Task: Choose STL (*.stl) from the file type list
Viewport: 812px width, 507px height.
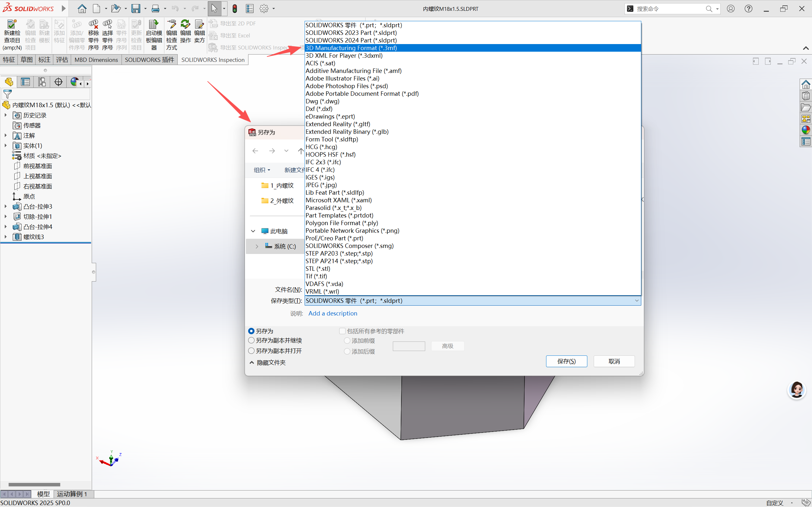Action: coord(472,269)
